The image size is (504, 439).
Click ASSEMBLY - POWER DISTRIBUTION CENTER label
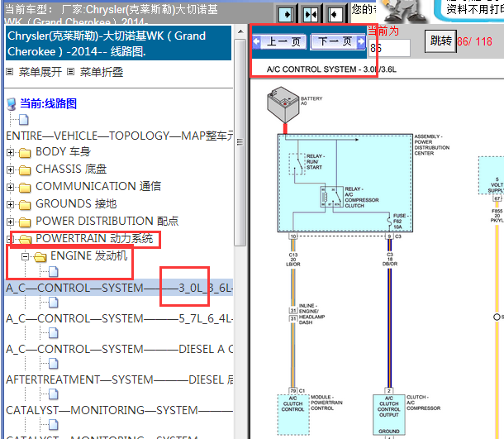pyautogui.click(x=431, y=145)
